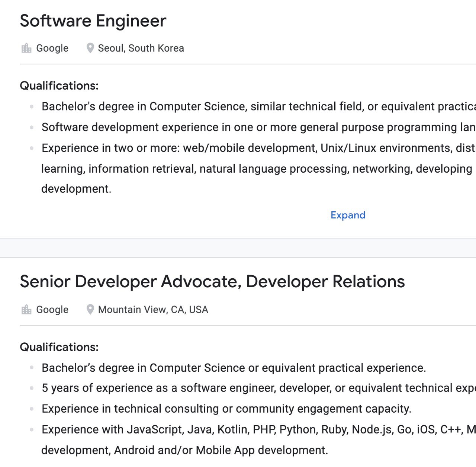The height and width of the screenshot is (467, 476).
Task: Open the Software Engineer job title
Action: 93,21
